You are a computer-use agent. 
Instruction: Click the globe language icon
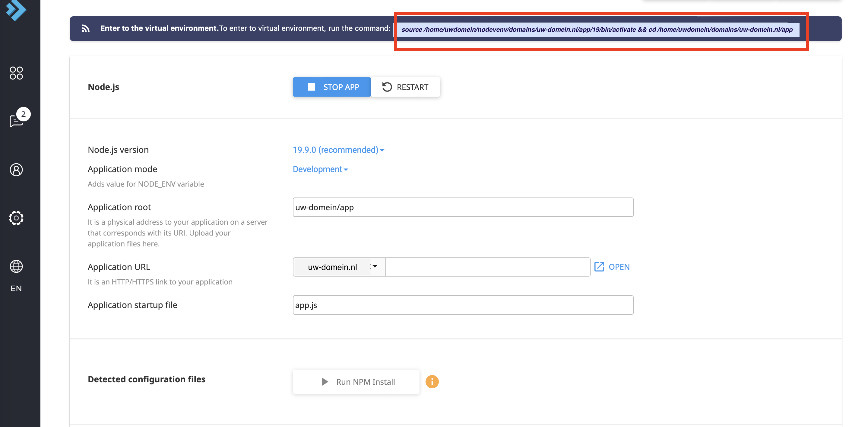(16, 266)
